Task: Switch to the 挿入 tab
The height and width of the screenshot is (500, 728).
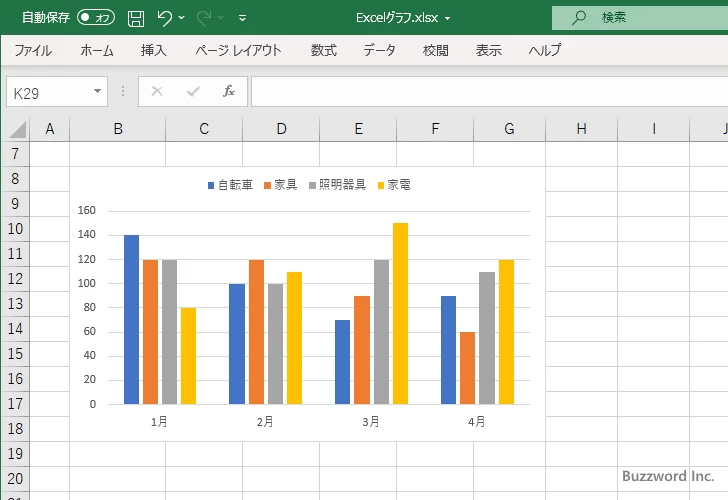Action: [154, 50]
